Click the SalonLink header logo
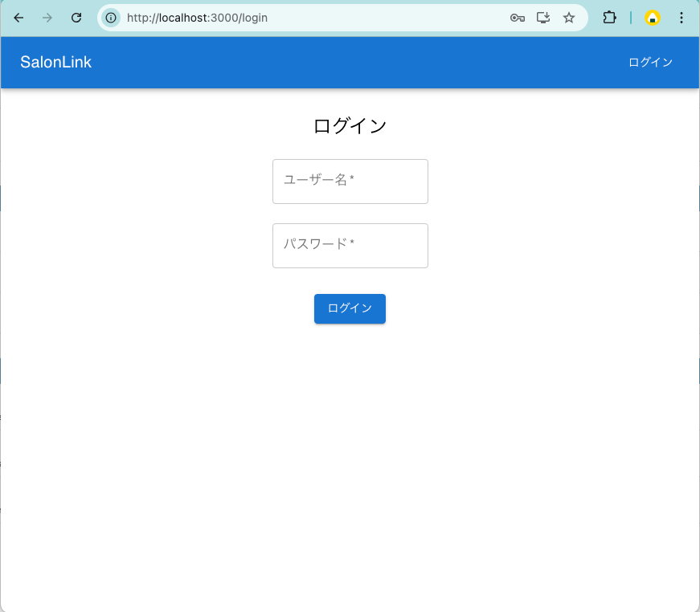This screenshot has height=612, width=700. [55, 62]
